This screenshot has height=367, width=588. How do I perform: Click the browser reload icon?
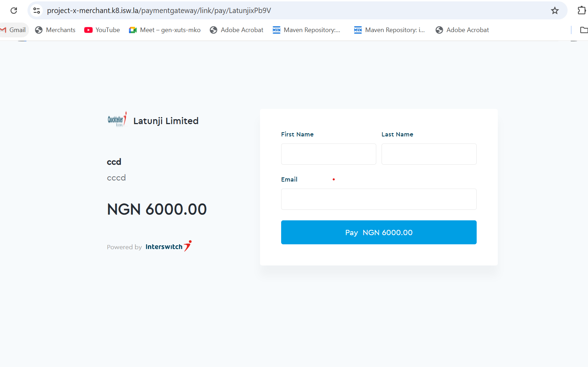14,11
